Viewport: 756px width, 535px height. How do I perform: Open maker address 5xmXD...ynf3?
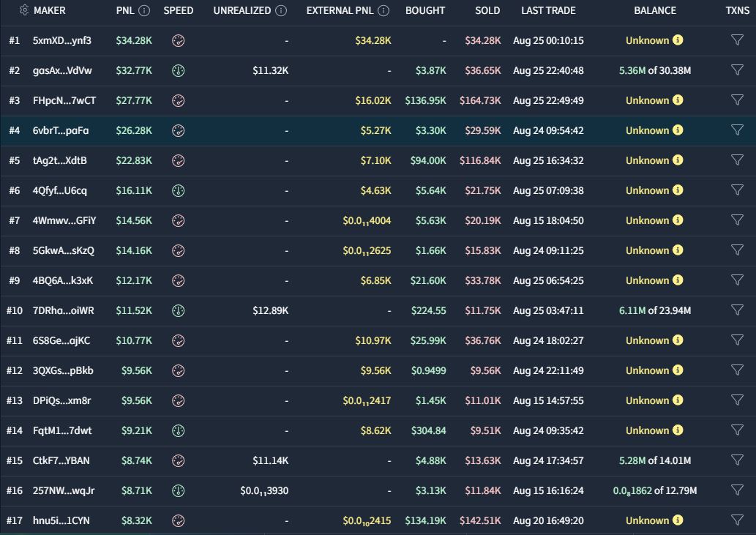(61, 40)
